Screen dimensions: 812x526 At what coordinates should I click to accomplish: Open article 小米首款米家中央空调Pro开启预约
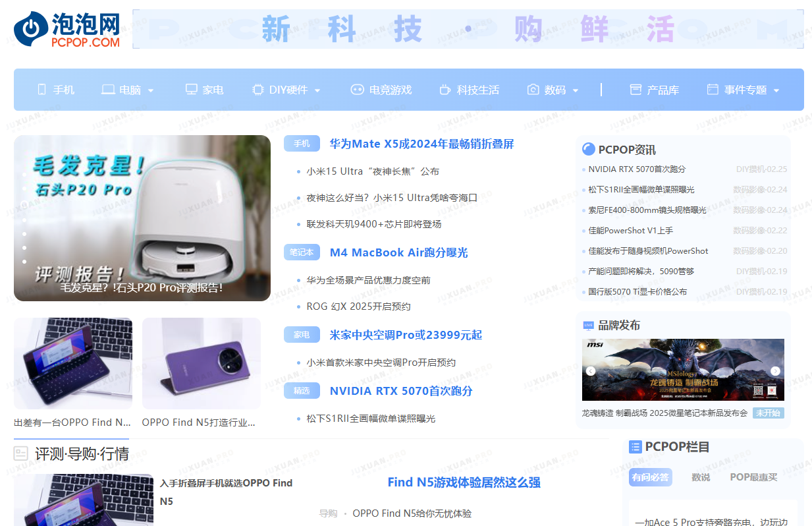[381, 363]
